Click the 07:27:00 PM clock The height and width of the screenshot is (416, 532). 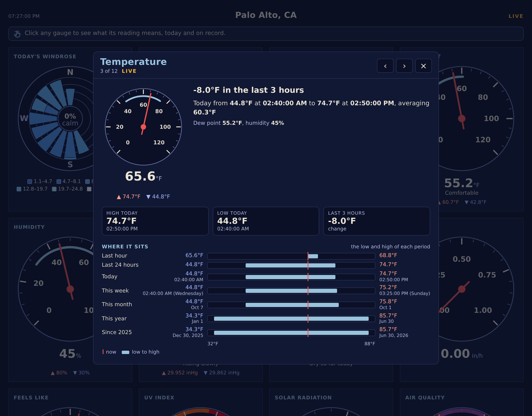24,16
